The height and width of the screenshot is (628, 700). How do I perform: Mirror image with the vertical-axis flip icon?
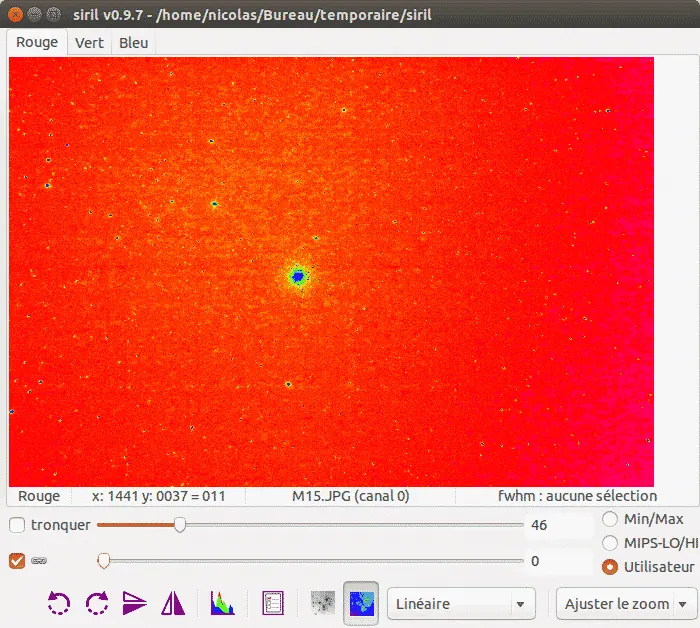(x=173, y=603)
